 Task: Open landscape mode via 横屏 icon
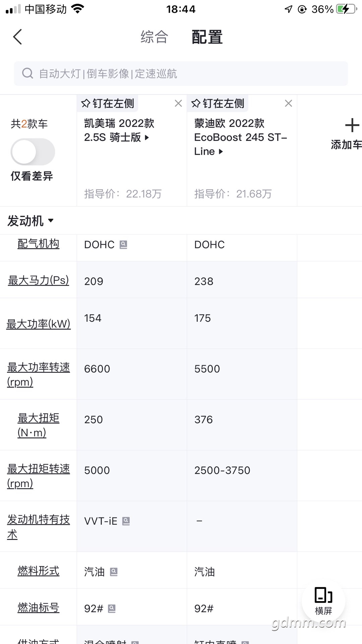[323, 601]
